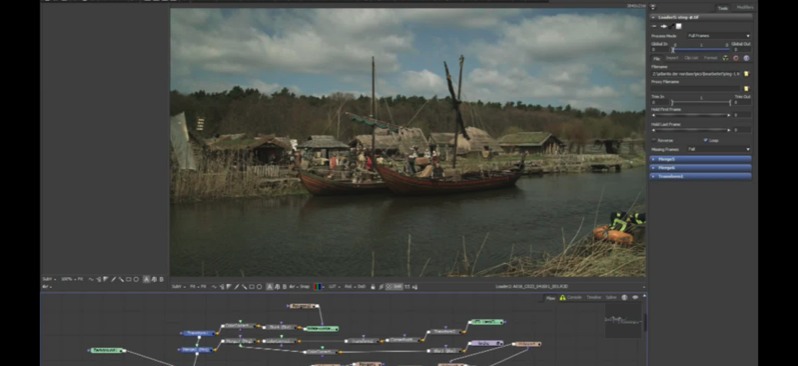Click the Hold First Frame slider

point(691,116)
